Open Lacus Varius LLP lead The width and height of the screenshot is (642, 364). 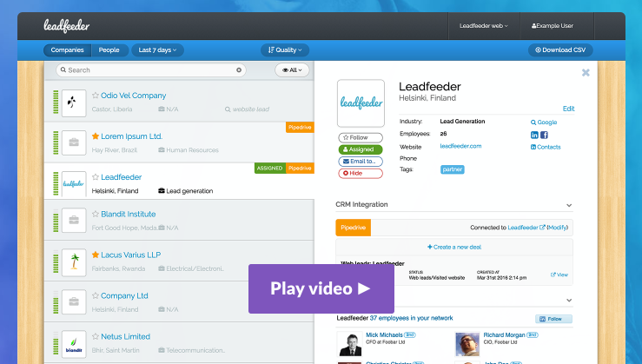click(x=130, y=255)
